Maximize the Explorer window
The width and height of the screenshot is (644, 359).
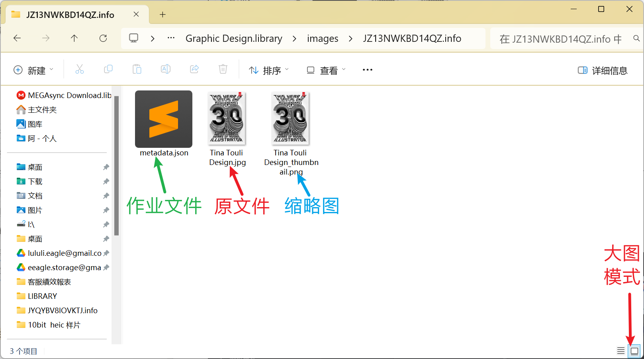(x=601, y=9)
